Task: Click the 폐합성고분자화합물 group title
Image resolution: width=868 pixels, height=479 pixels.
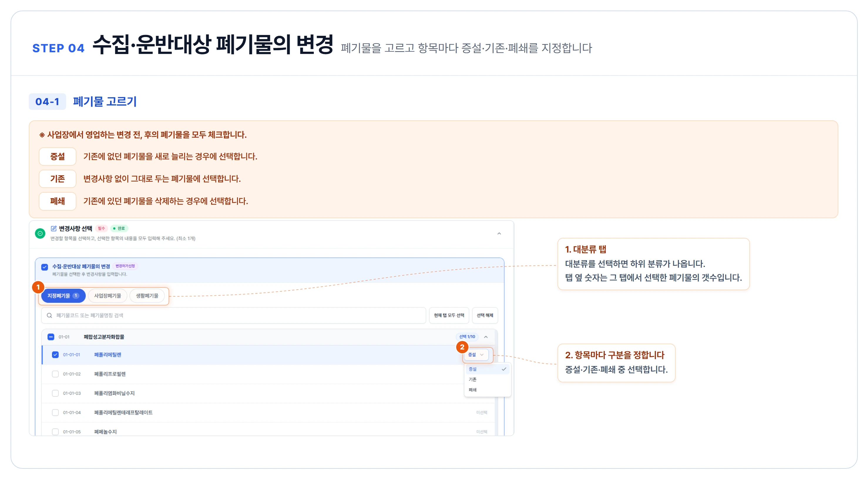Action: (104, 337)
